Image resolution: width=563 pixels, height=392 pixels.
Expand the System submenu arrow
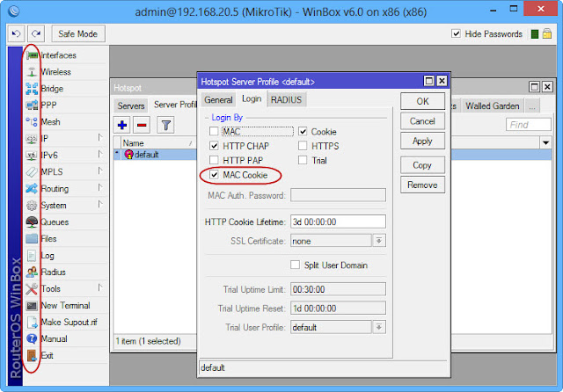point(100,205)
